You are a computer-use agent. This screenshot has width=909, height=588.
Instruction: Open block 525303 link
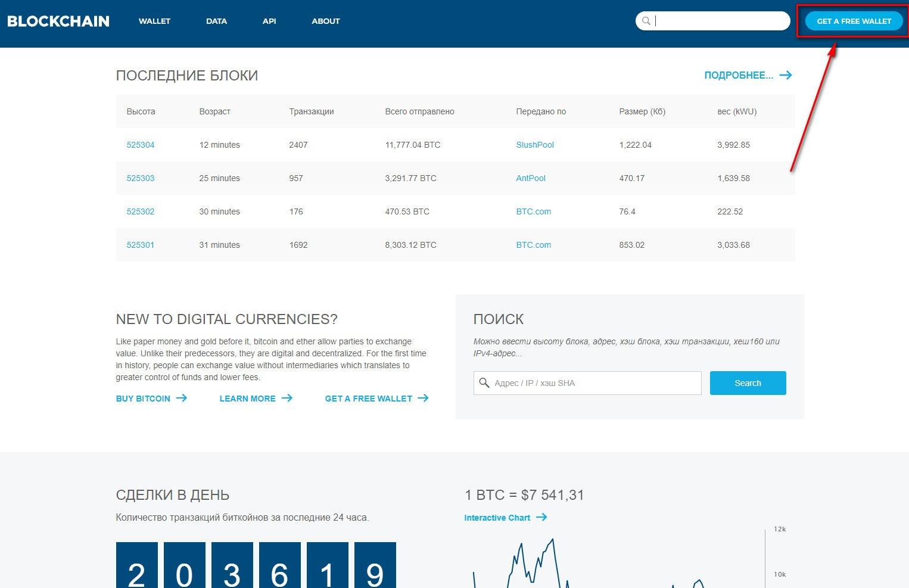tap(141, 178)
